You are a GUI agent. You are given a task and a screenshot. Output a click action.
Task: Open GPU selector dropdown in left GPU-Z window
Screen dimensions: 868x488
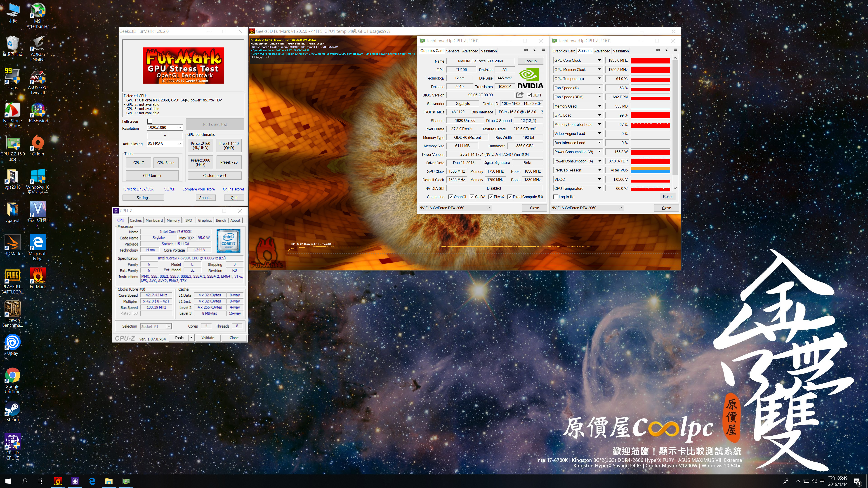coord(455,208)
